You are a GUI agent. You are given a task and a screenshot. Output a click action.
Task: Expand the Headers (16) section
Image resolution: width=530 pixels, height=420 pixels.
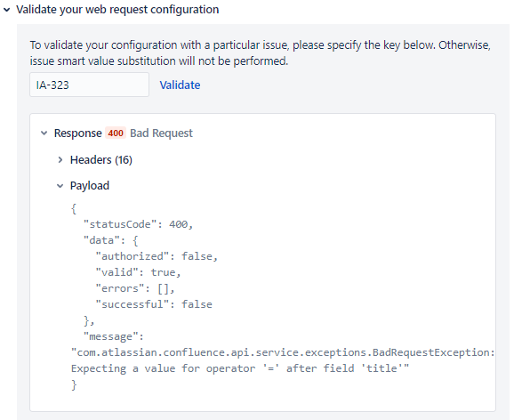pyautogui.click(x=60, y=159)
